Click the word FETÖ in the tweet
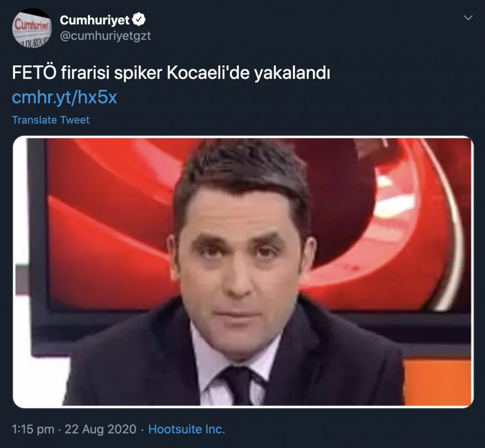 pos(34,73)
